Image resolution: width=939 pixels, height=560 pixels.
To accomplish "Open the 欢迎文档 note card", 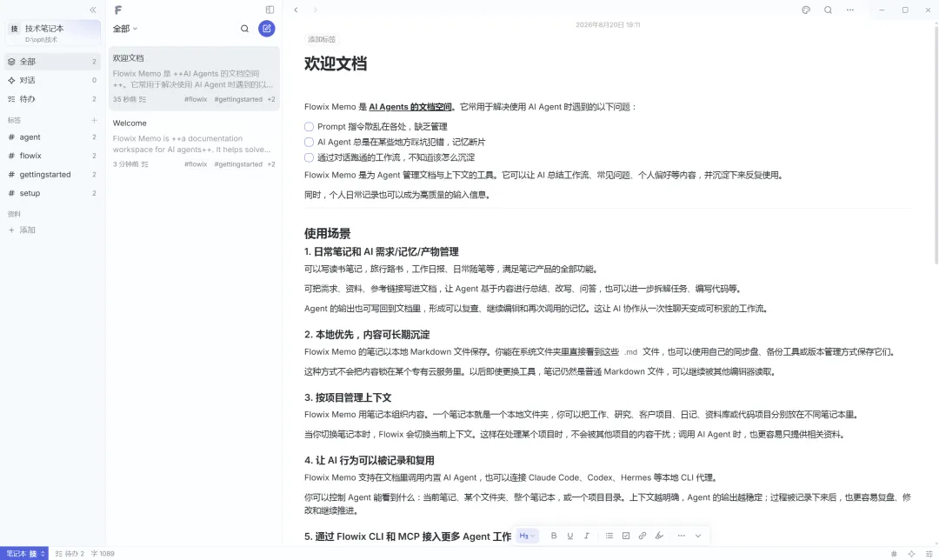I will click(x=194, y=78).
